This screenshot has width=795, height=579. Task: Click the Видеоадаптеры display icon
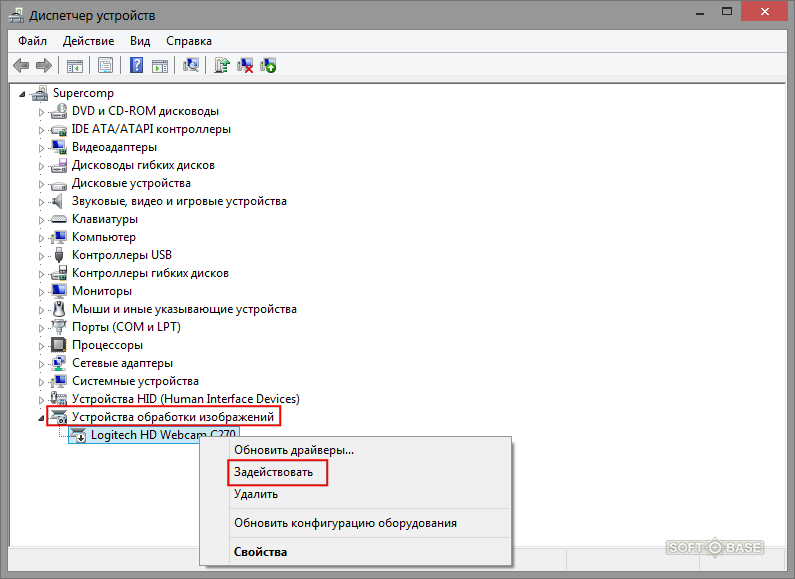tap(59, 147)
